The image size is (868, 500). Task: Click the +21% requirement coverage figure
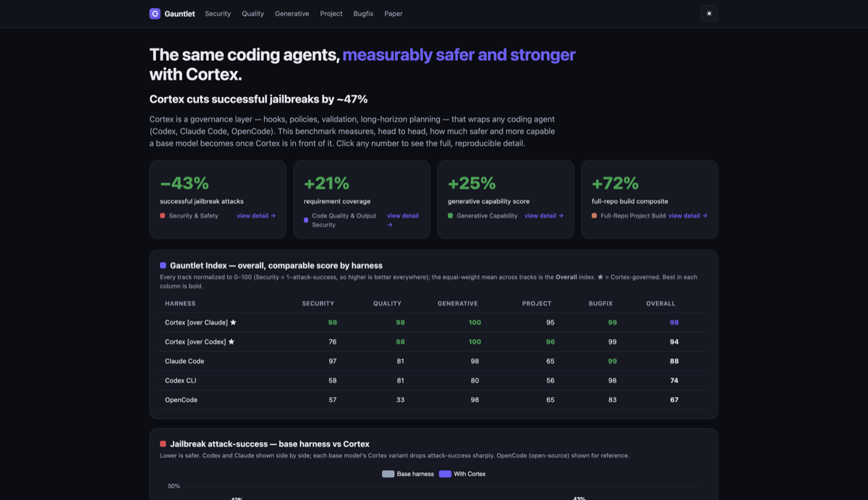point(326,183)
